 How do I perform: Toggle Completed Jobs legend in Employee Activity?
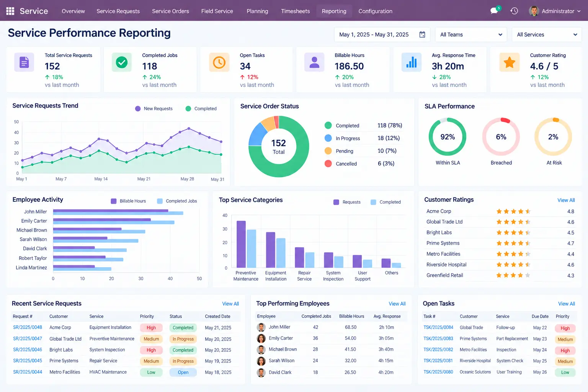[x=177, y=201]
